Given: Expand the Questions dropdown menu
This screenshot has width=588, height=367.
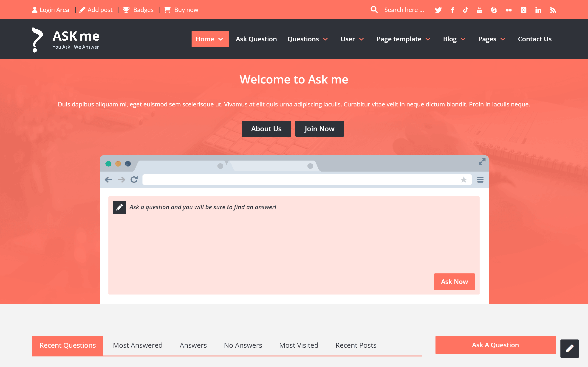Looking at the screenshot, I should coord(307,39).
